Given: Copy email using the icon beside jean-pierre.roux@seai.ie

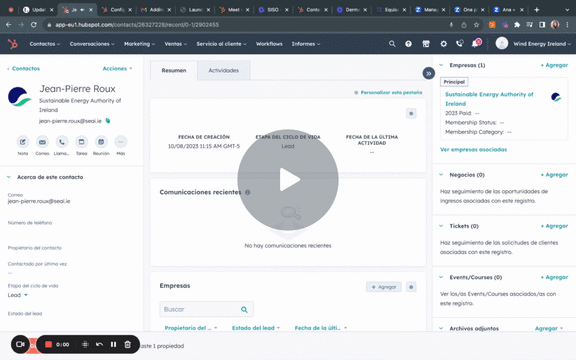Looking at the screenshot, I should click(108, 121).
